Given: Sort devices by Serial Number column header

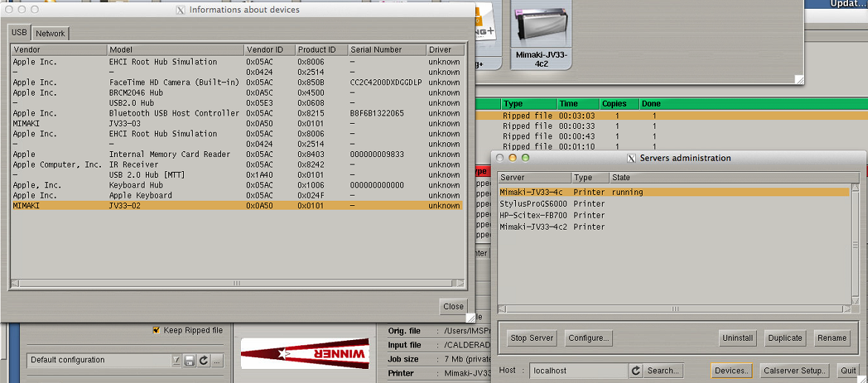Looking at the screenshot, I should [386, 50].
